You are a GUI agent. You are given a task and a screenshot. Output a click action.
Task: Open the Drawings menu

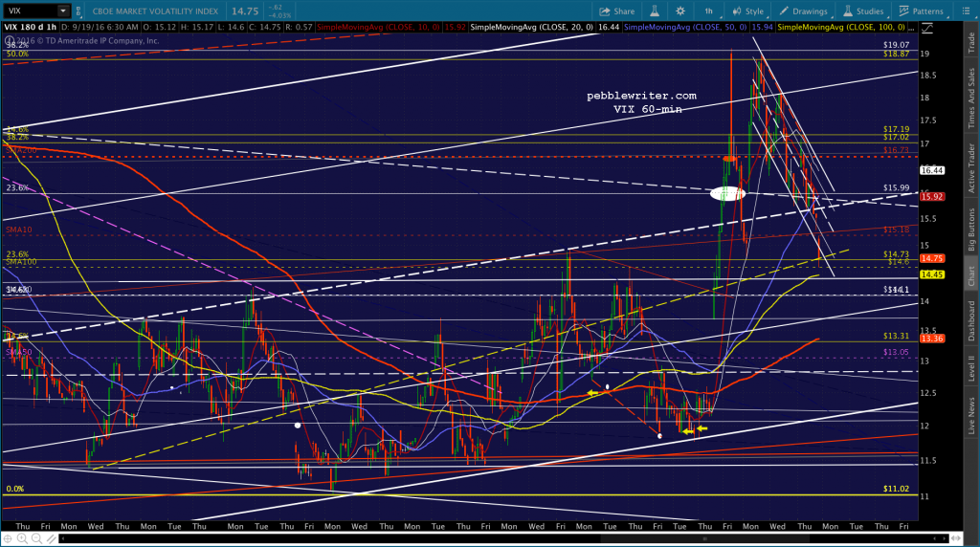(804, 11)
